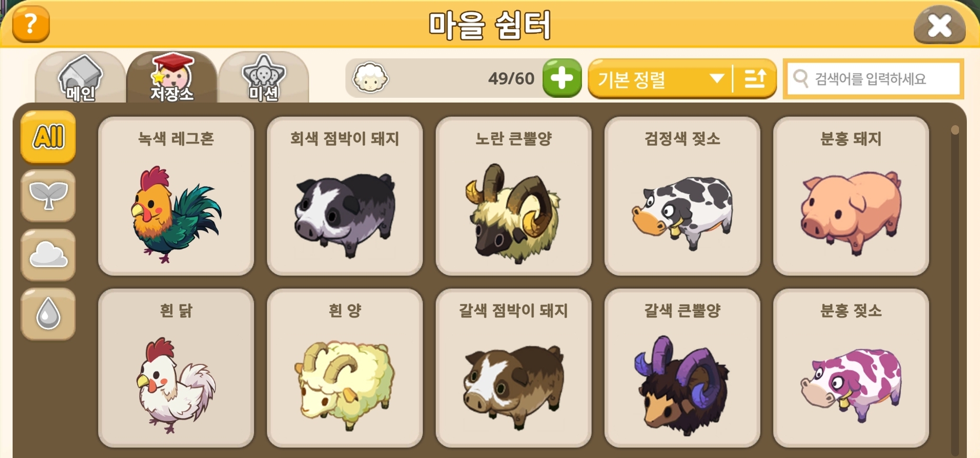Click the search field 검색어를 입력하세요
The height and width of the screenshot is (458, 980).
click(873, 79)
